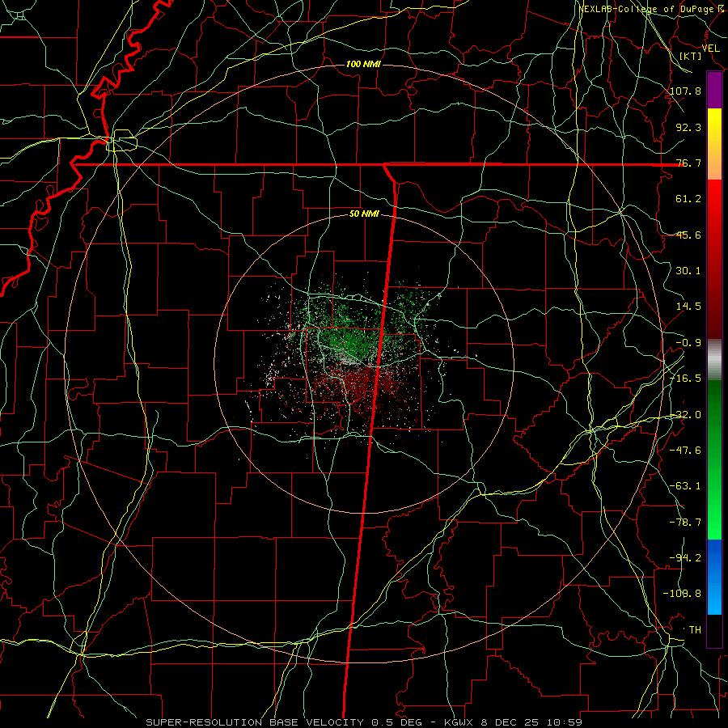Click the 30.1 value on velocity scale
728x728 pixels.
click(x=688, y=271)
